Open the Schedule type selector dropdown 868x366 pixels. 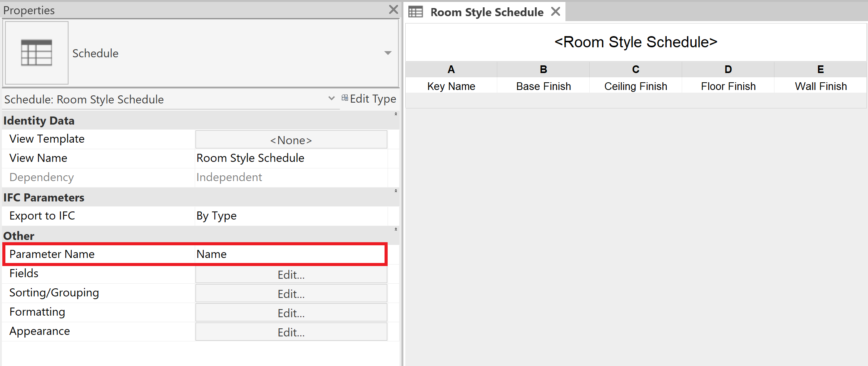click(387, 53)
